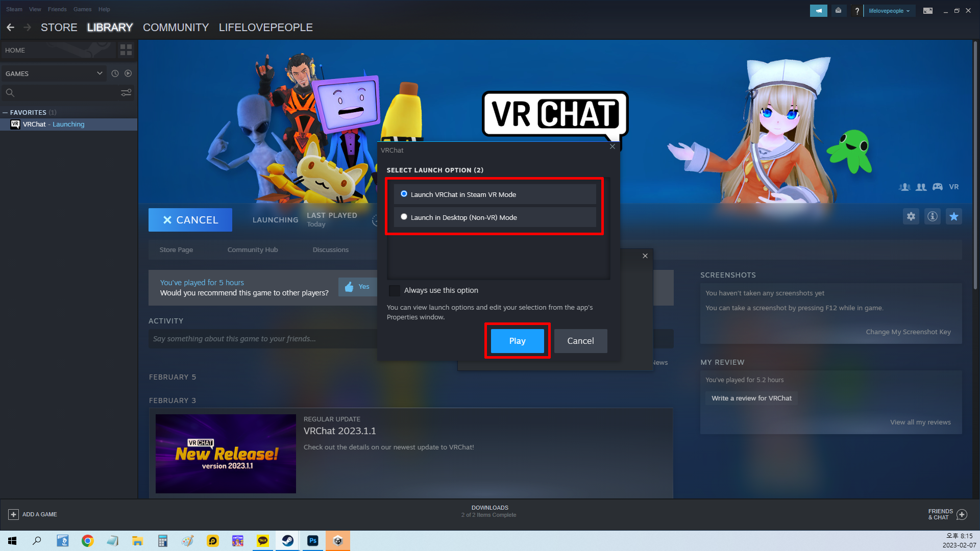Open Google Chrome from the taskbar
980x551 pixels.
88,541
